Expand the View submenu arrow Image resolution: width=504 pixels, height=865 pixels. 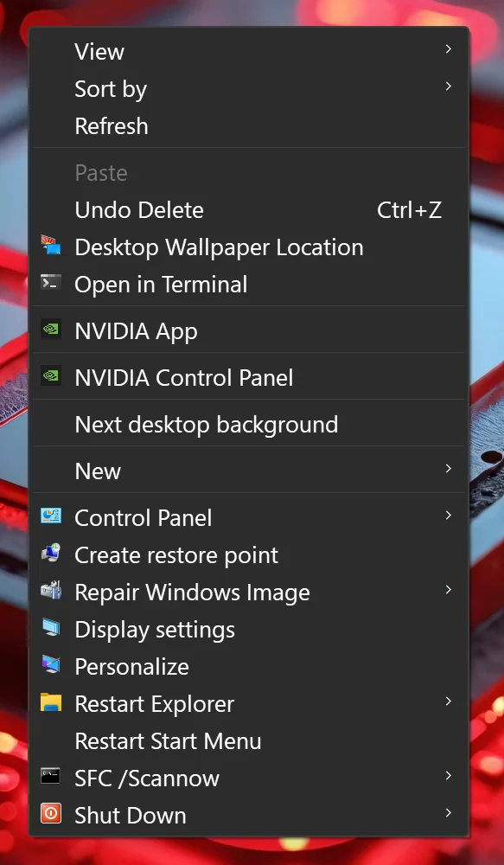(x=449, y=49)
